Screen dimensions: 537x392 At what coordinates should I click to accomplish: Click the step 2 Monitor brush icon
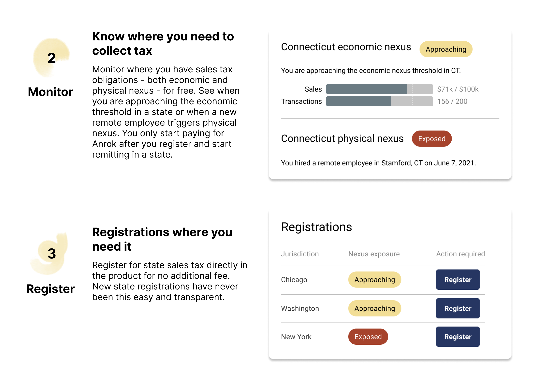click(x=51, y=58)
